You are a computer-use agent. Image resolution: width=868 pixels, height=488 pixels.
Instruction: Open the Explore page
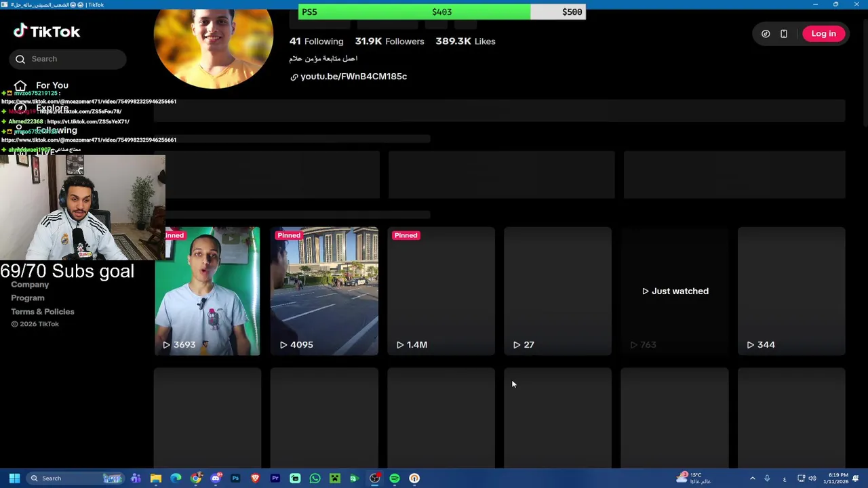[x=52, y=108]
